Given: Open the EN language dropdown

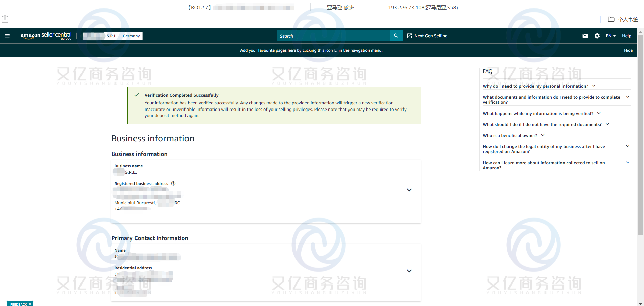Looking at the screenshot, I should coord(610,36).
